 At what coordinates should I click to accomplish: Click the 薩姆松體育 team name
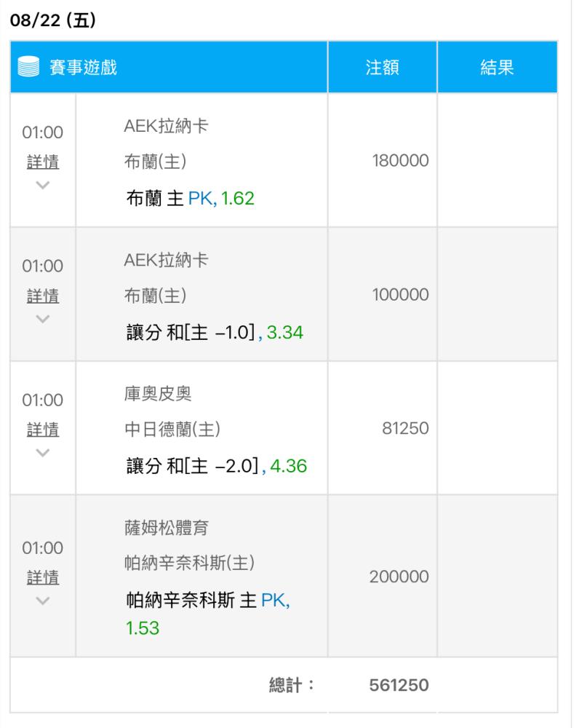(x=166, y=527)
